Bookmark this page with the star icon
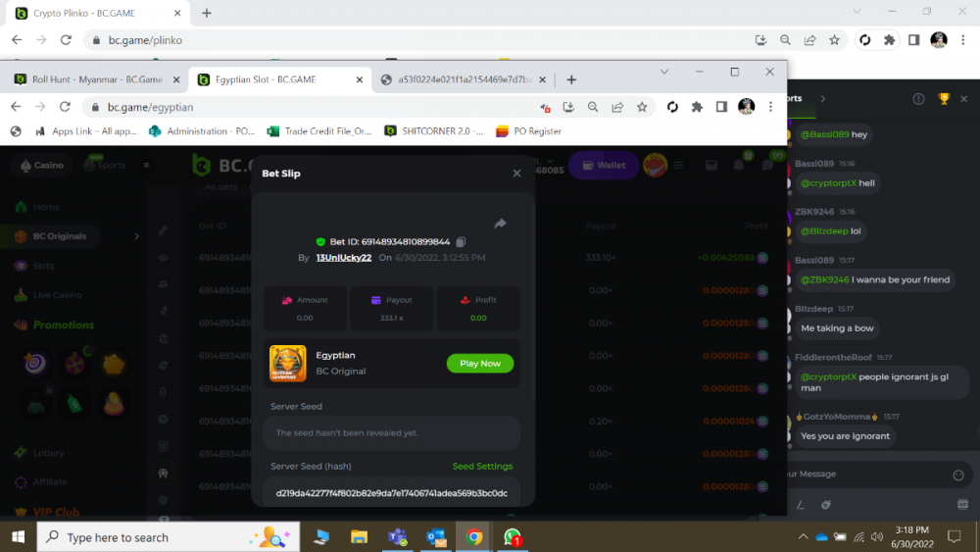 [642, 107]
